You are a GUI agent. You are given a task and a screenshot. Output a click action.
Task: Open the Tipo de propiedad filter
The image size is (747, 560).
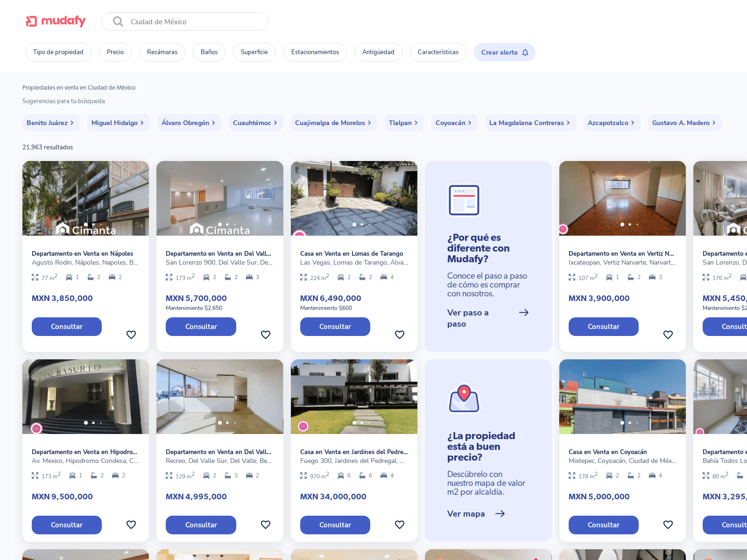(58, 52)
